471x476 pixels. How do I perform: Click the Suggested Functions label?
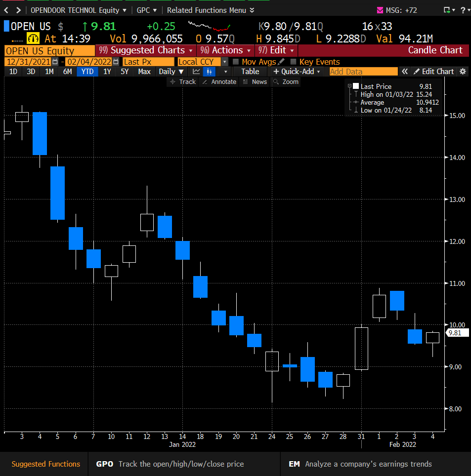[x=46, y=464]
